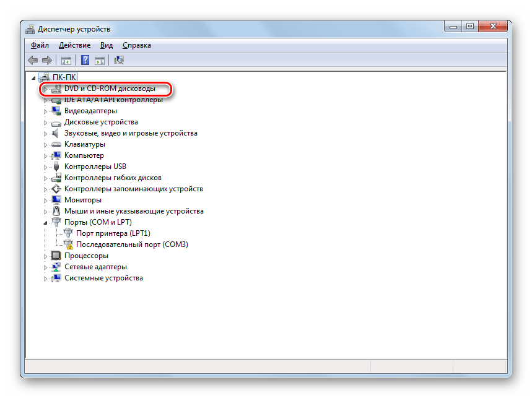
Task: Open the Файл menu
Action: pos(40,45)
